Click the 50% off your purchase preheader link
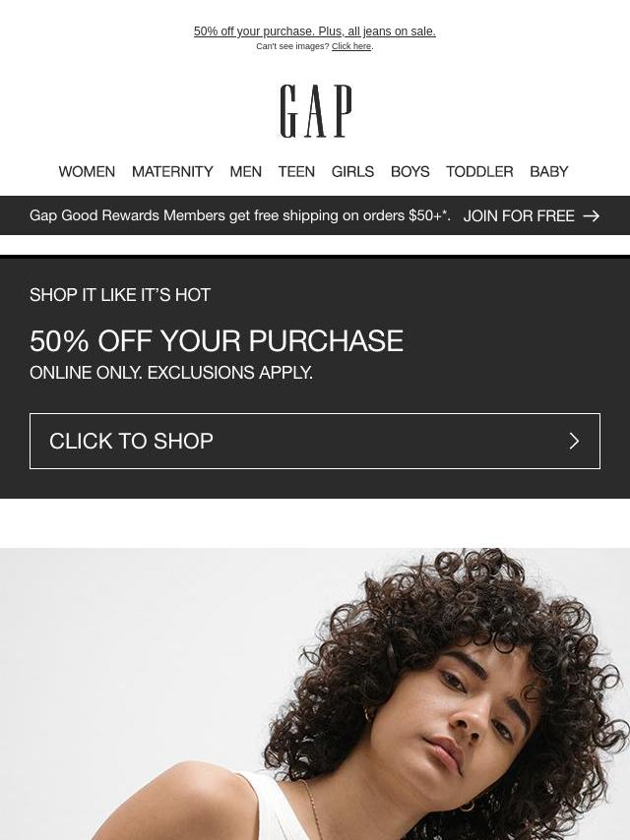The width and height of the screenshot is (630, 840). click(x=315, y=31)
